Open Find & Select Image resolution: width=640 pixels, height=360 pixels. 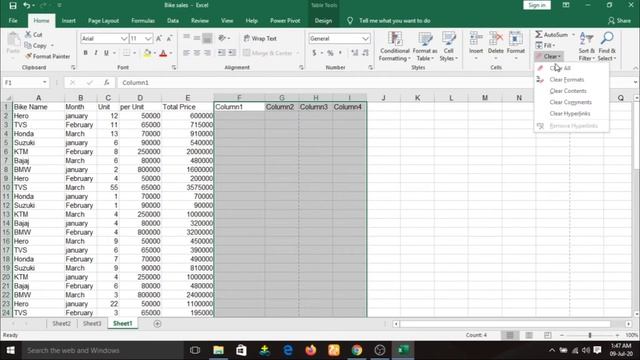(x=607, y=47)
